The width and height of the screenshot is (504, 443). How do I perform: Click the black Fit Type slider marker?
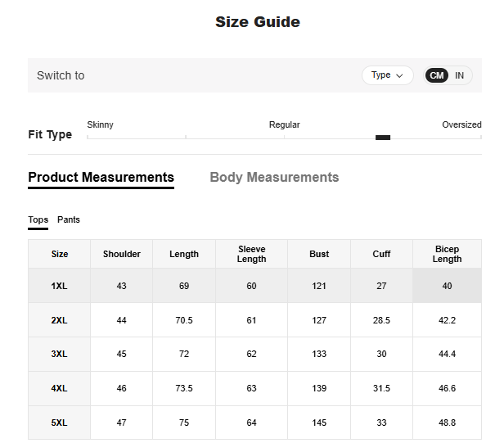383,138
